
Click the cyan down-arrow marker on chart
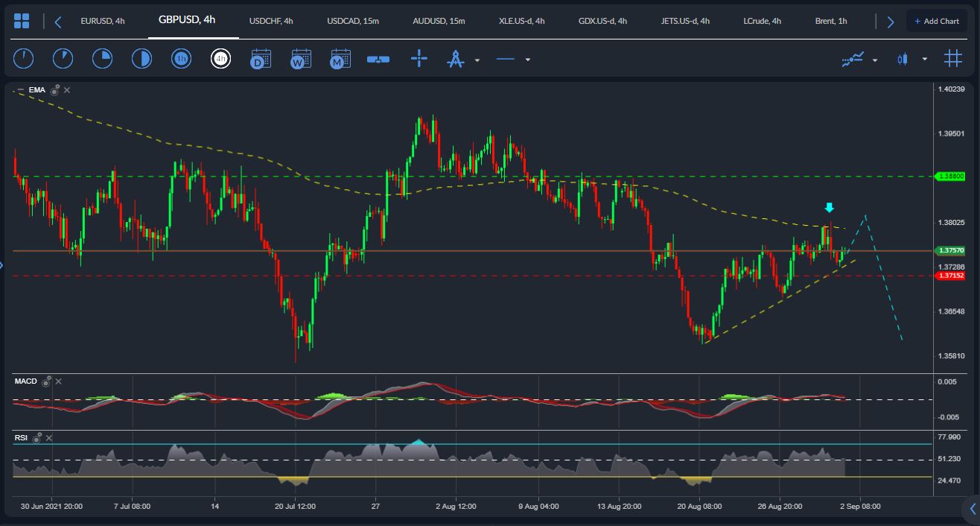(830, 207)
